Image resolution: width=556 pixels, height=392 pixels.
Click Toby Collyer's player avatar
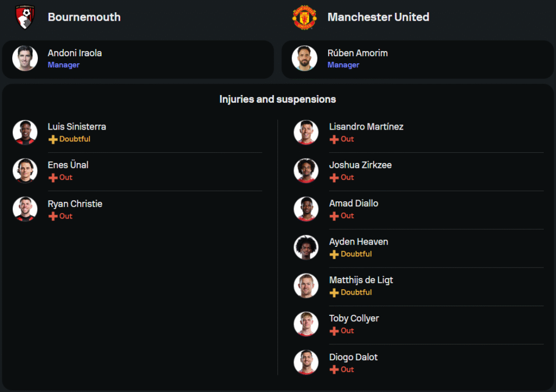(306, 324)
